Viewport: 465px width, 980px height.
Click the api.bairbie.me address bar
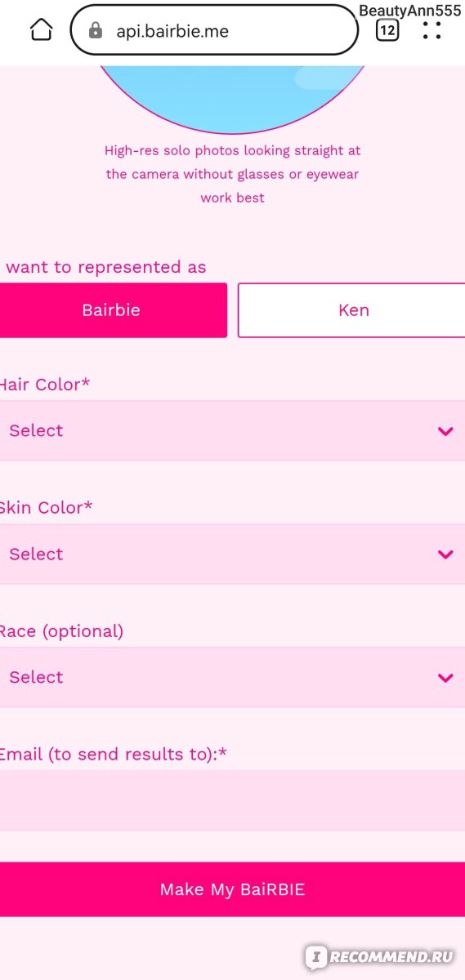(214, 31)
